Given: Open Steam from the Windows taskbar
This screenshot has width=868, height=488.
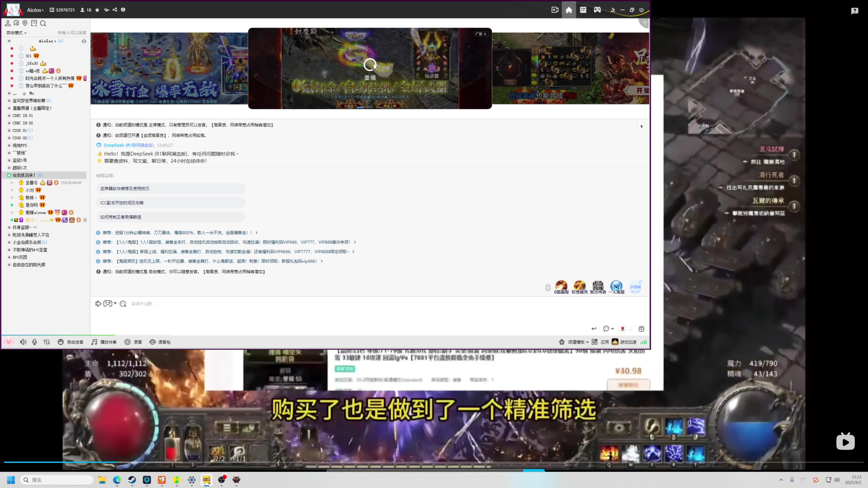Looking at the screenshot, I should click(132, 480).
